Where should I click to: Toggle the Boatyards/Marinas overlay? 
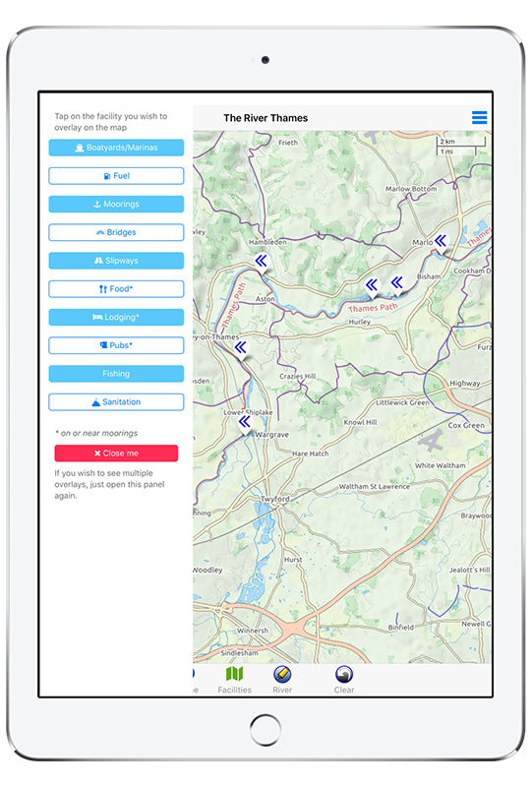(x=116, y=148)
